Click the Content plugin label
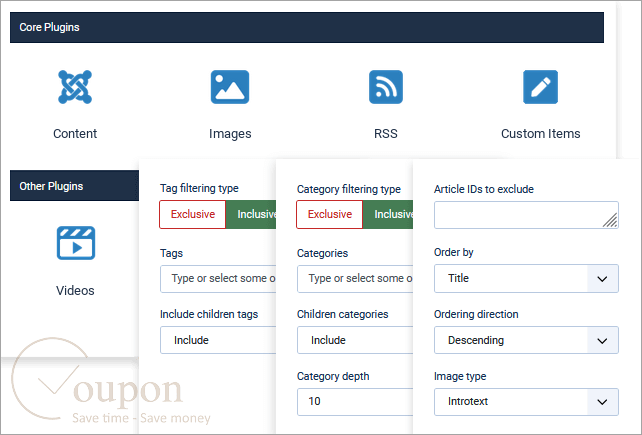The height and width of the screenshot is (435, 642). (75, 134)
